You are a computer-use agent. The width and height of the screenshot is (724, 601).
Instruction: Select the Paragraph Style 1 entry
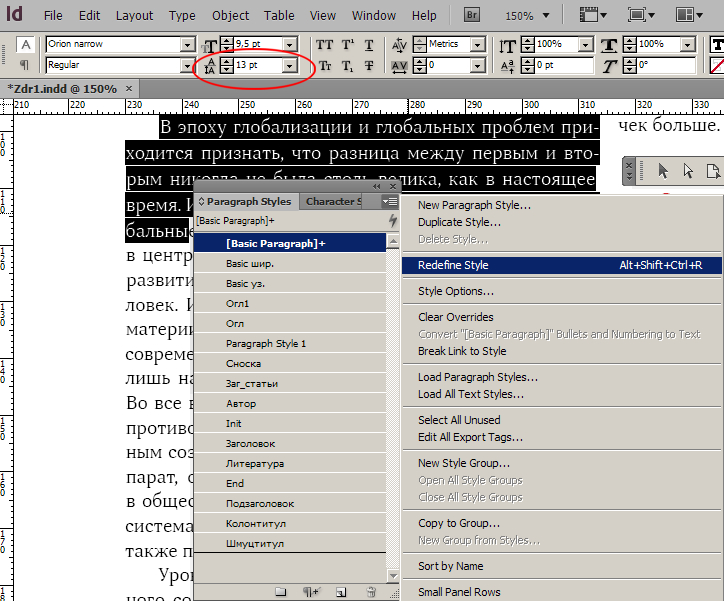click(290, 343)
